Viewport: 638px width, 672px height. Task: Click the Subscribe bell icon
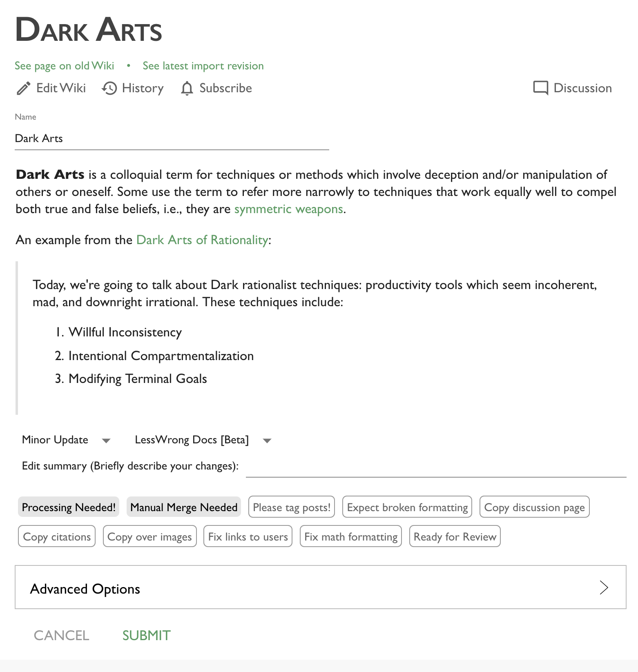point(187,88)
